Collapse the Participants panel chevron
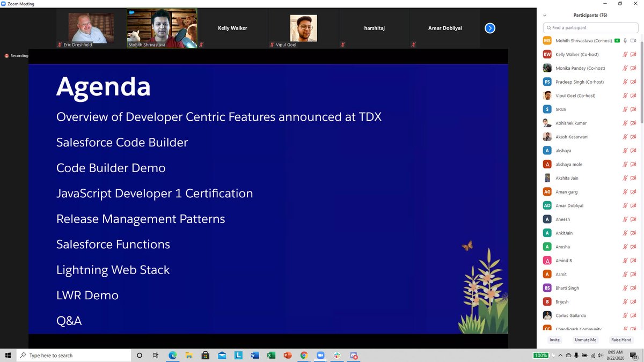Viewport: 644px width, 362px height. 545,15
